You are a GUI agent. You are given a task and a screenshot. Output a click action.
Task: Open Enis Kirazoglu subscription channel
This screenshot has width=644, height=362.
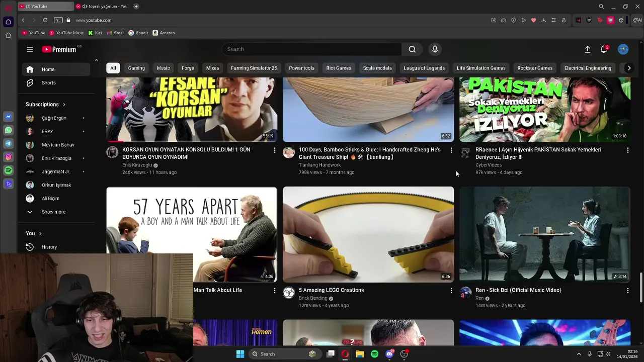click(x=56, y=158)
